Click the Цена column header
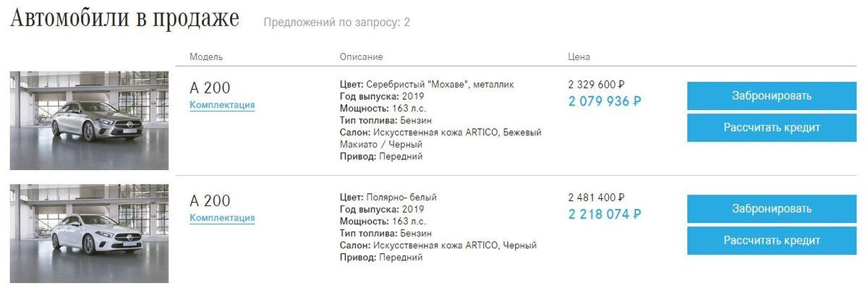This screenshot has width=868, height=288. click(x=579, y=56)
